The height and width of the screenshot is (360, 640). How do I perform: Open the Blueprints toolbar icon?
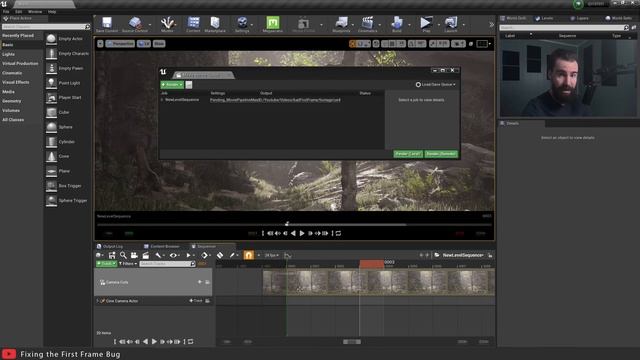[x=341, y=24]
